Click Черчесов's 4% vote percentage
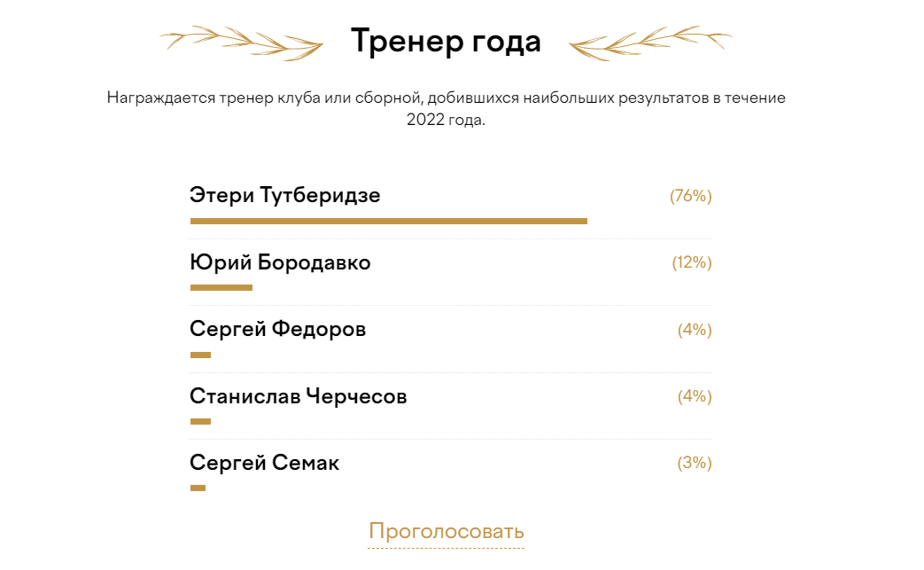The width and height of the screenshot is (924, 570). pyautogui.click(x=695, y=396)
